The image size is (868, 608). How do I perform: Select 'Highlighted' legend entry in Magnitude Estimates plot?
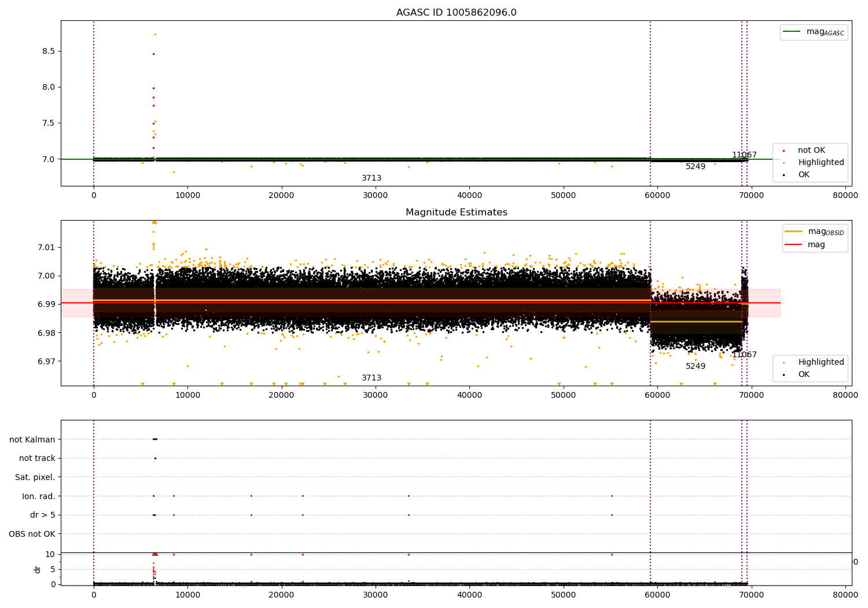821,362
